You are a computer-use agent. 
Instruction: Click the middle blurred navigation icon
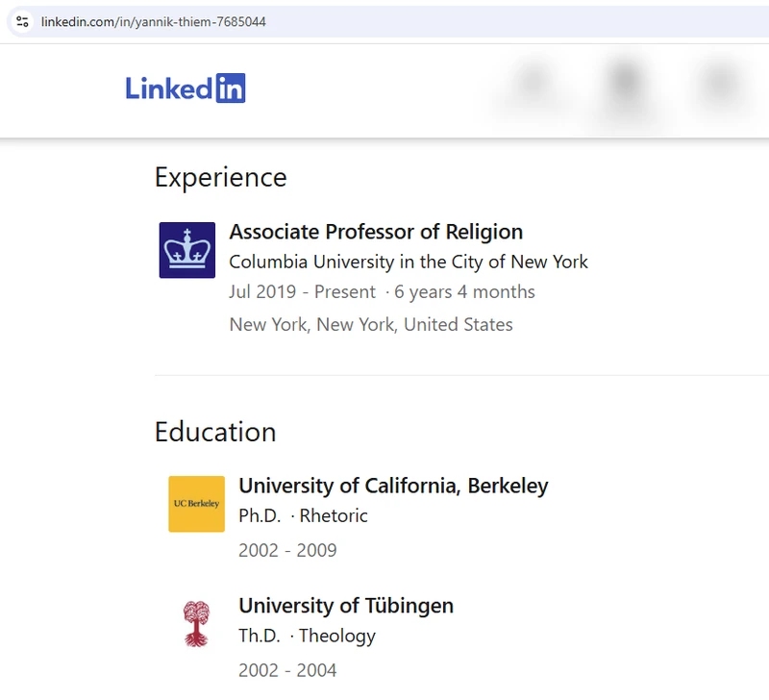click(626, 85)
